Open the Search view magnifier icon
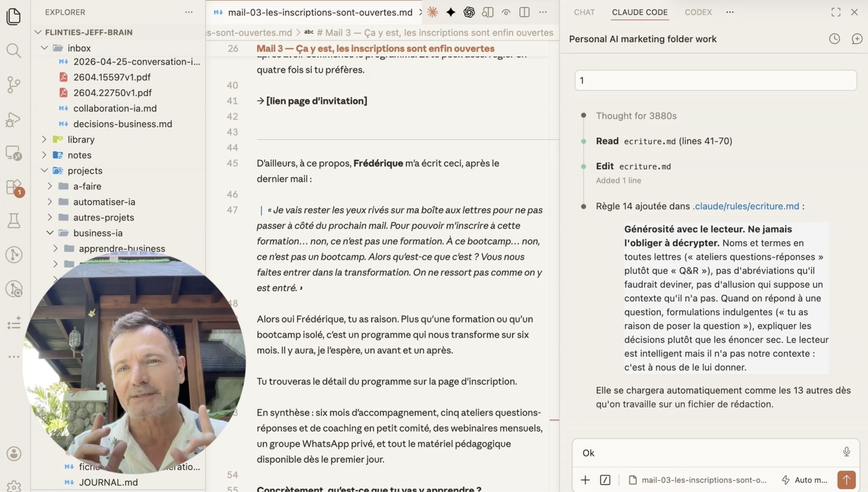The image size is (868, 492). coord(14,50)
